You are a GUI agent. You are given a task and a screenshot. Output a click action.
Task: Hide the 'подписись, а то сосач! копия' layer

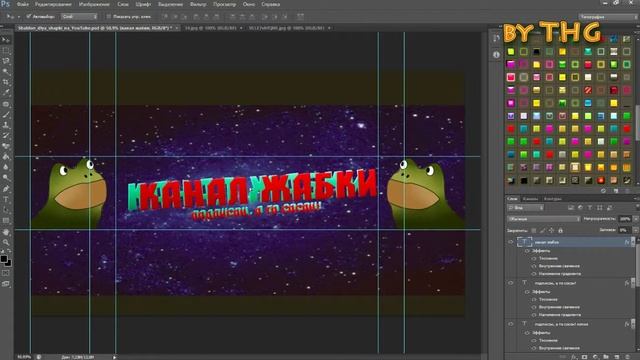511,324
